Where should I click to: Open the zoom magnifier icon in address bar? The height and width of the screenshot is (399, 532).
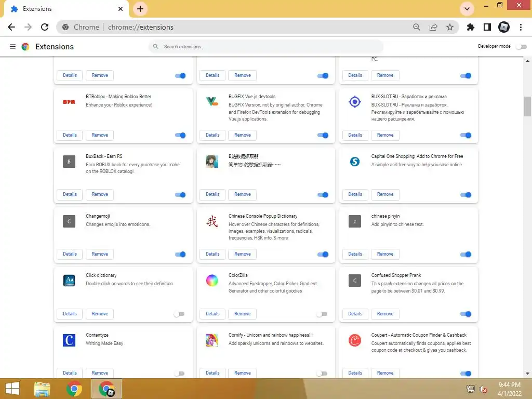pos(417,27)
